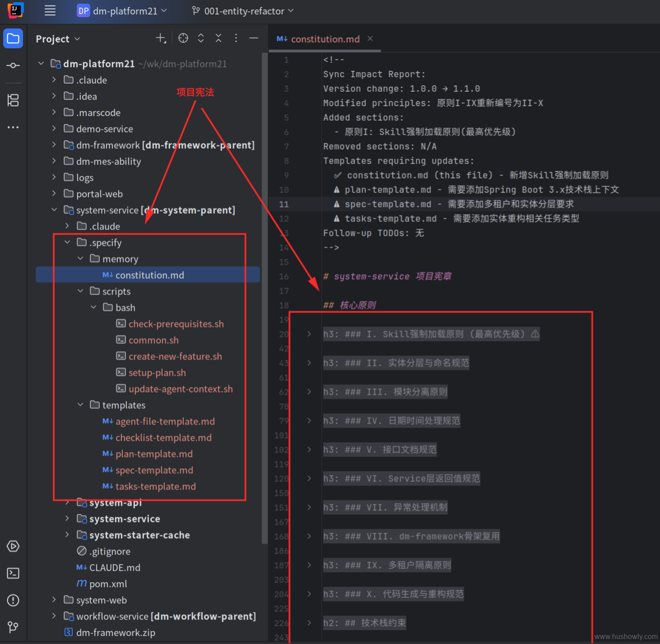The image size is (660, 644).
Task: Unfold section II. 实体分层与命名规范
Action: [x=309, y=363]
